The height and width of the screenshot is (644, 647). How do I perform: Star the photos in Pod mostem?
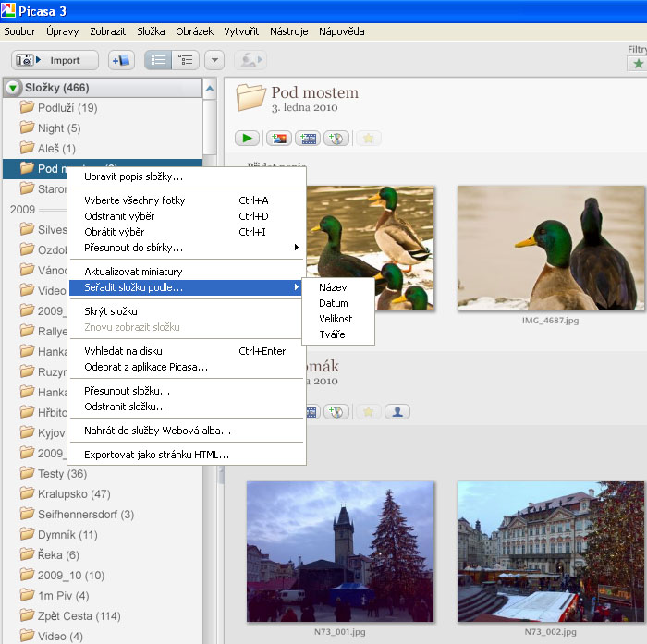pyautogui.click(x=368, y=139)
